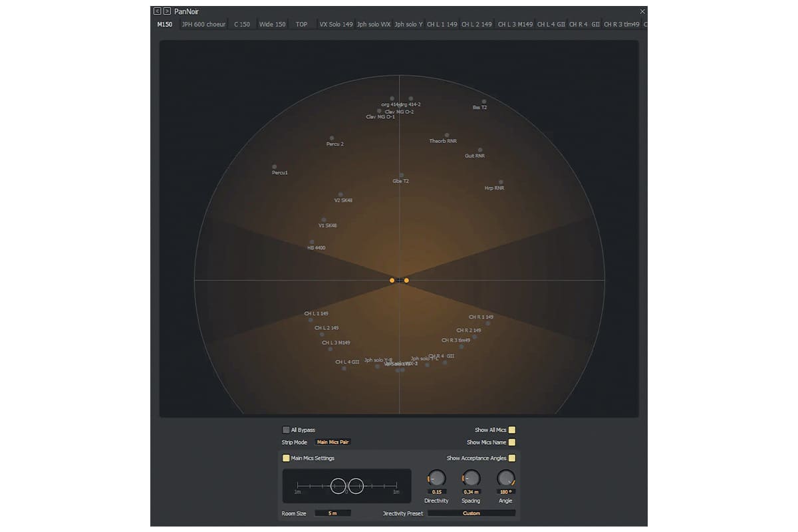
Task: Select the Percu1 mic dot
Action: point(274,167)
